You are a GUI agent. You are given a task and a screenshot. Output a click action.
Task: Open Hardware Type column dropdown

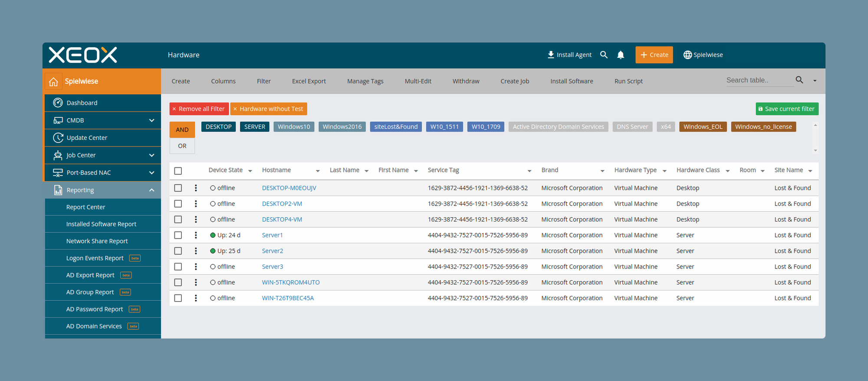point(664,171)
